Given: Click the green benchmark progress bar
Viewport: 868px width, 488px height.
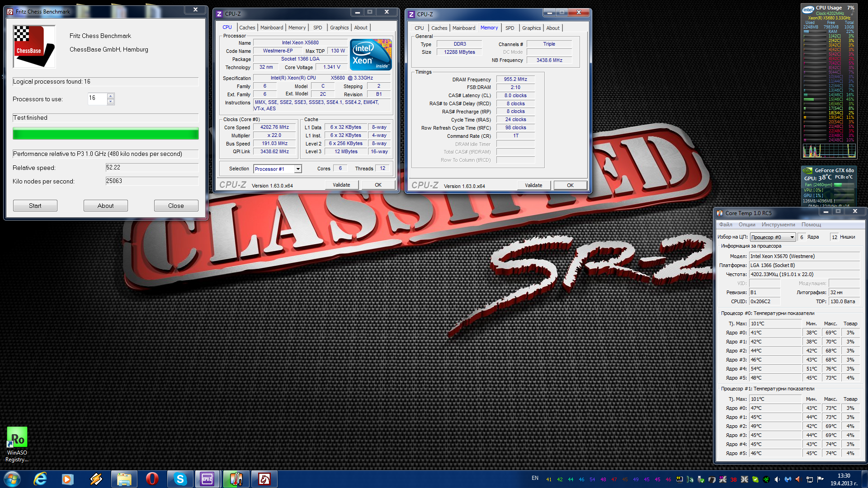Looking at the screenshot, I should [106, 134].
